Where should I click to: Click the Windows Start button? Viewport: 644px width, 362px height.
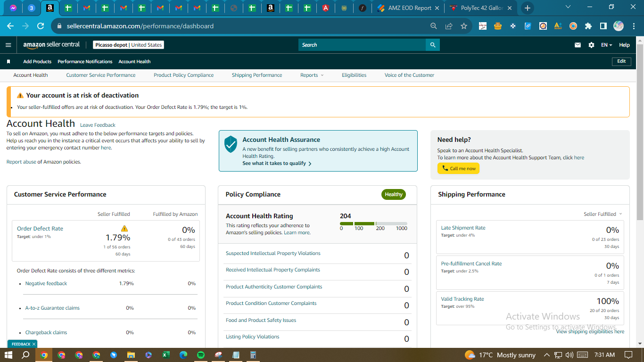pos(8,355)
